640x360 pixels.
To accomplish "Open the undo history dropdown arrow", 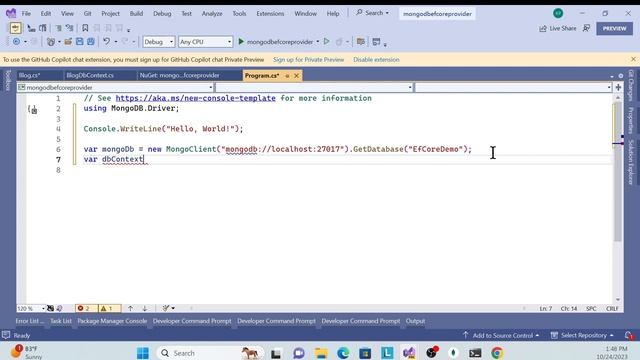I will [x=116, y=42].
